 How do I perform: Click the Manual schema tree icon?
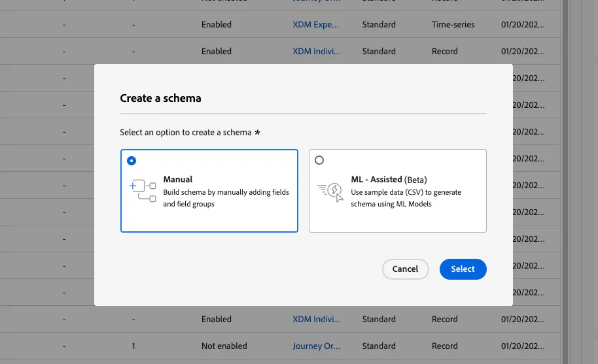(x=143, y=191)
